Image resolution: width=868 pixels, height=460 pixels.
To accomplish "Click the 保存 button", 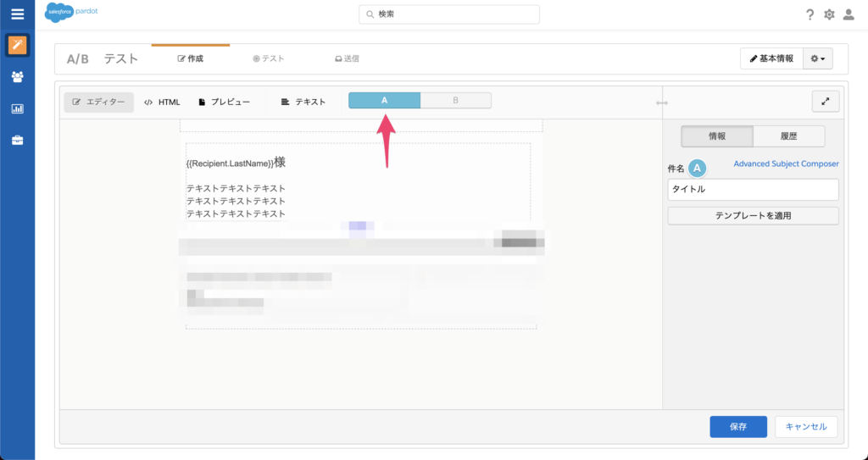I will 737,427.
